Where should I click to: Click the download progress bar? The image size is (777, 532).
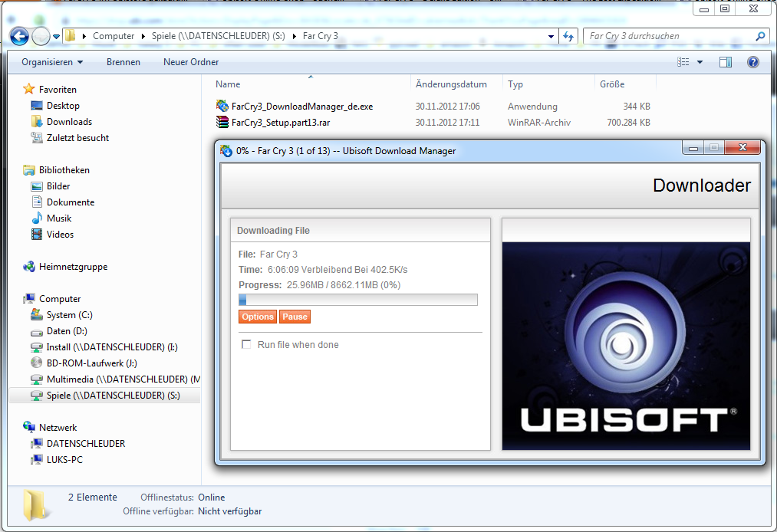358,300
